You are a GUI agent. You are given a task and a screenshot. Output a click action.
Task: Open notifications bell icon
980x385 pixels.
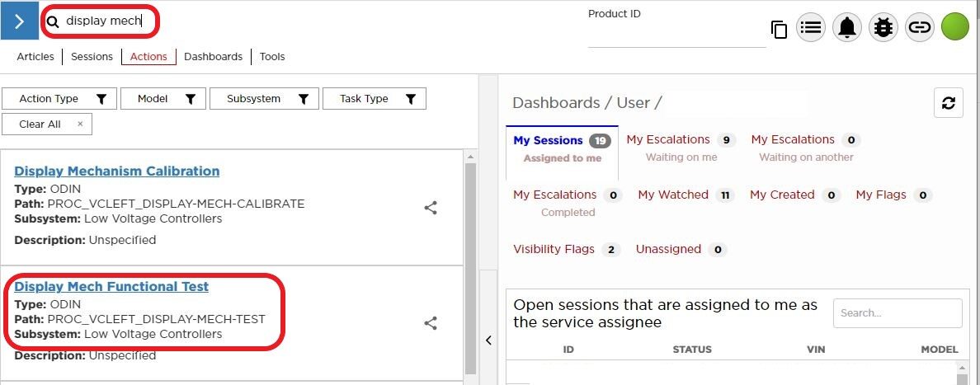tap(847, 27)
